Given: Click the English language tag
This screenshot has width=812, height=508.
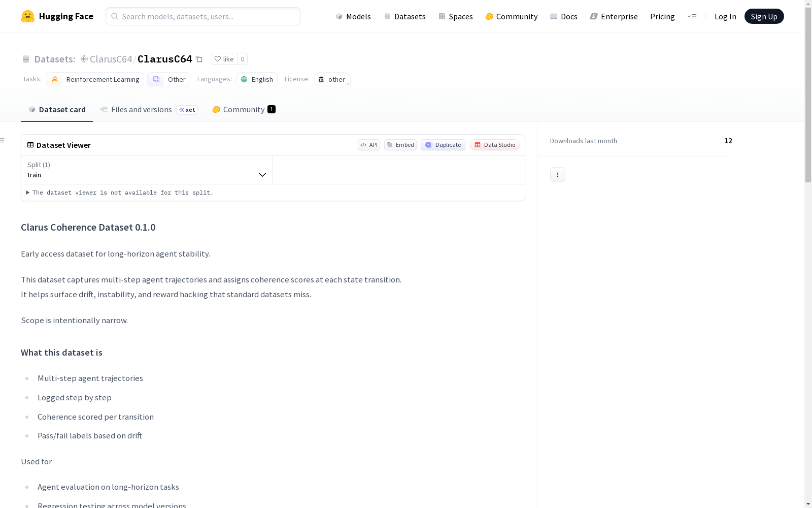Looking at the screenshot, I should 257,79.
